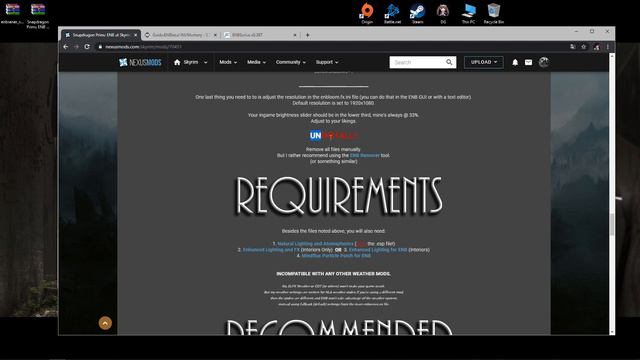
Task: Click the Nexus Mods logo
Action: tap(140, 62)
